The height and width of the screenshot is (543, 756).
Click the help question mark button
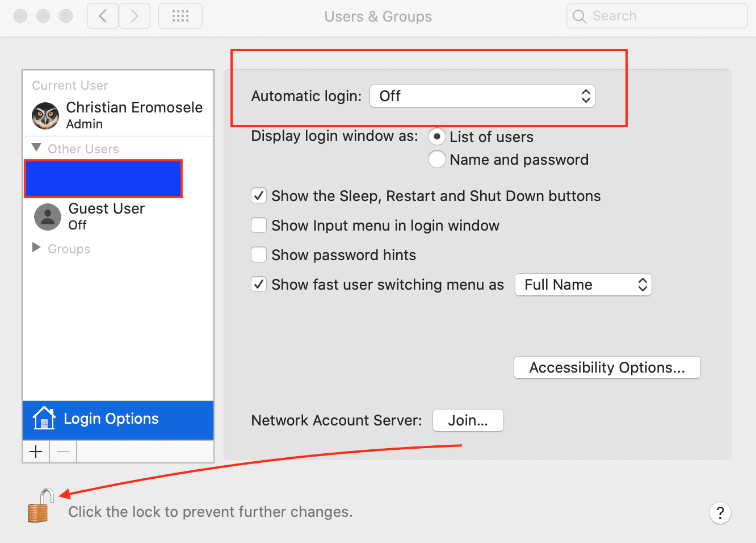(720, 513)
